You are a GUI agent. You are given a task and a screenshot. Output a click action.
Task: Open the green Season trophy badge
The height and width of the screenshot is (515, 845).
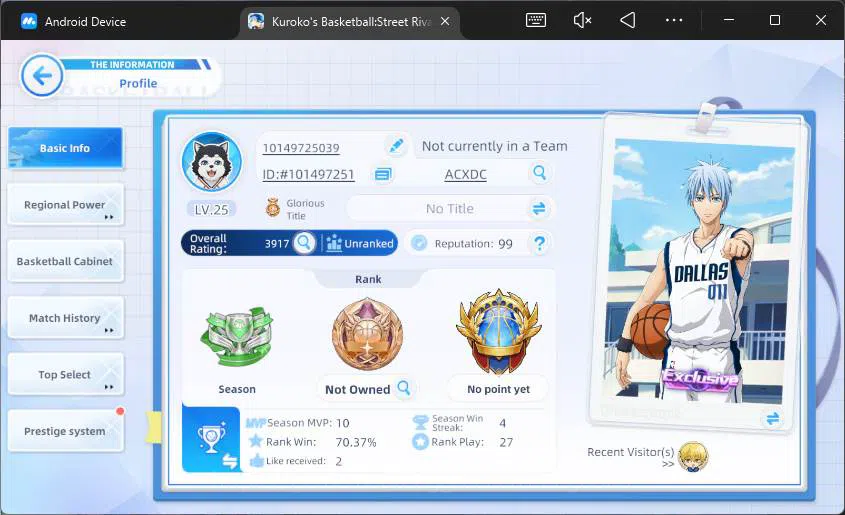click(x=237, y=335)
